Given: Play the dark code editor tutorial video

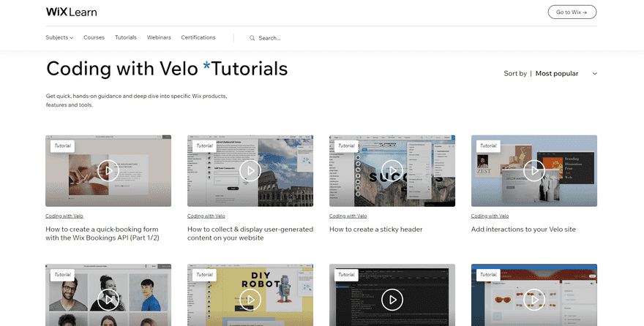Looking at the screenshot, I should pos(392,300).
